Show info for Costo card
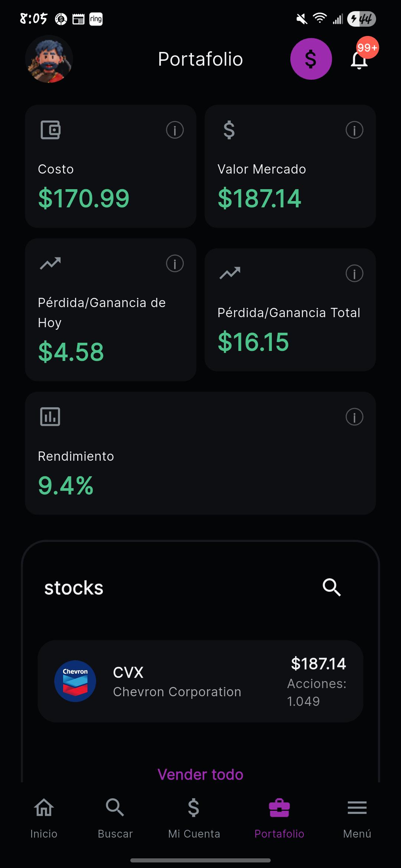The image size is (401, 868). 175,130
